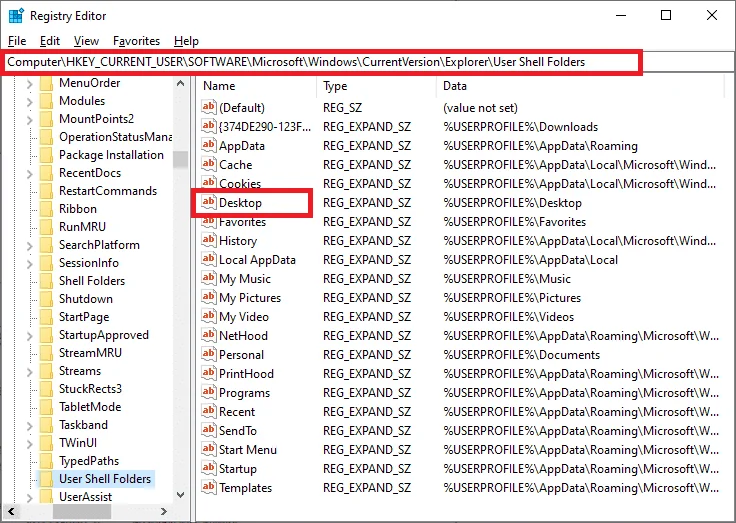Click the folder icon of Shell Folders key
Viewport: 736px width, 523px height.
pyautogui.click(x=46, y=281)
